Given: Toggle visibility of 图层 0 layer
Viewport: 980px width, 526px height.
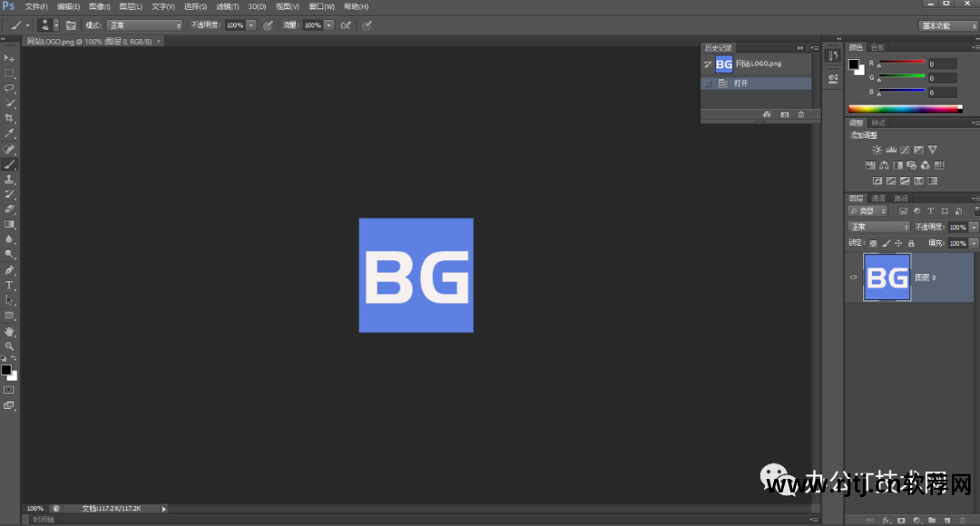Looking at the screenshot, I should 853,278.
